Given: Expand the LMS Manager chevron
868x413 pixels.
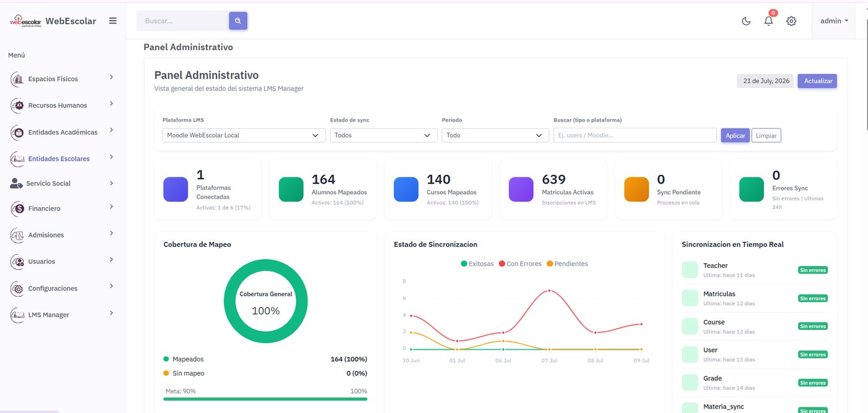Looking at the screenshot, I should [111, 313].
